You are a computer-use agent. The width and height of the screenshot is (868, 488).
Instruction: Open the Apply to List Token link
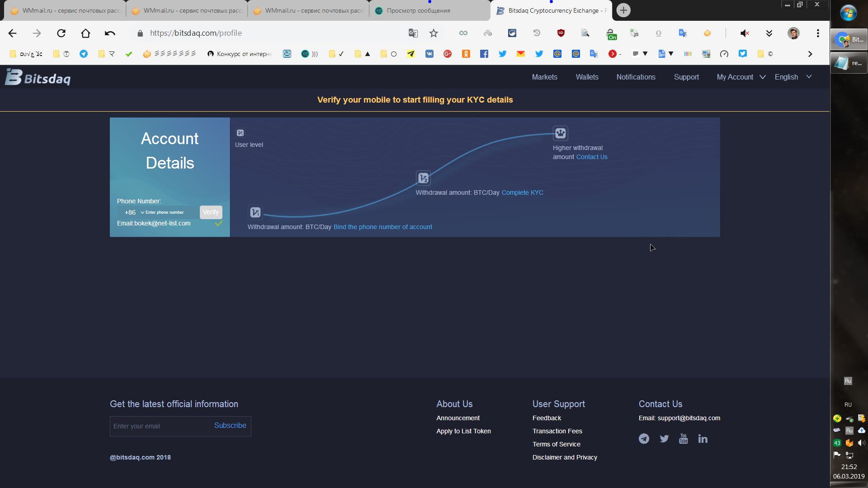(463, 431)
